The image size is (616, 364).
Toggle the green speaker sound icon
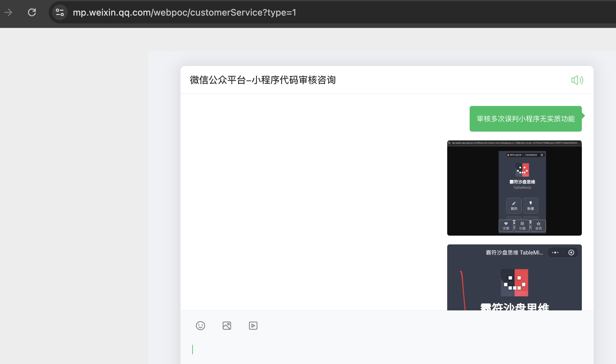coord(577,80)
